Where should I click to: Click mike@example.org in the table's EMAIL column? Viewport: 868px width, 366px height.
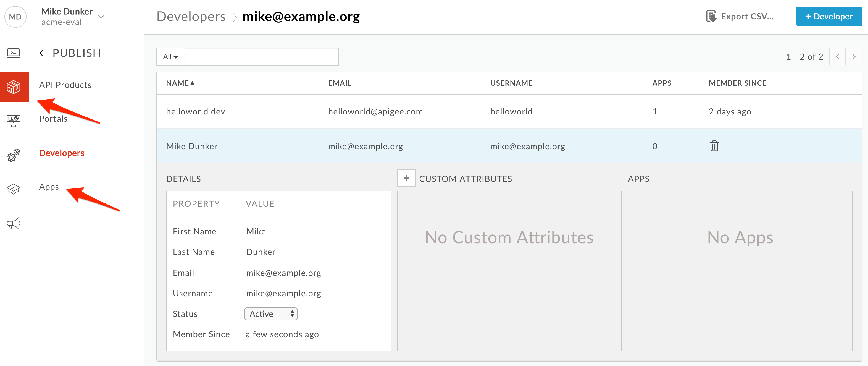[365, 146]
